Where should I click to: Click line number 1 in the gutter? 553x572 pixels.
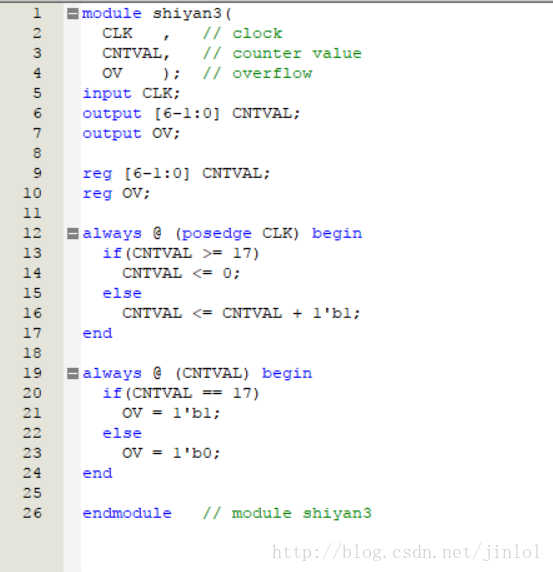(x=37, y=13)
